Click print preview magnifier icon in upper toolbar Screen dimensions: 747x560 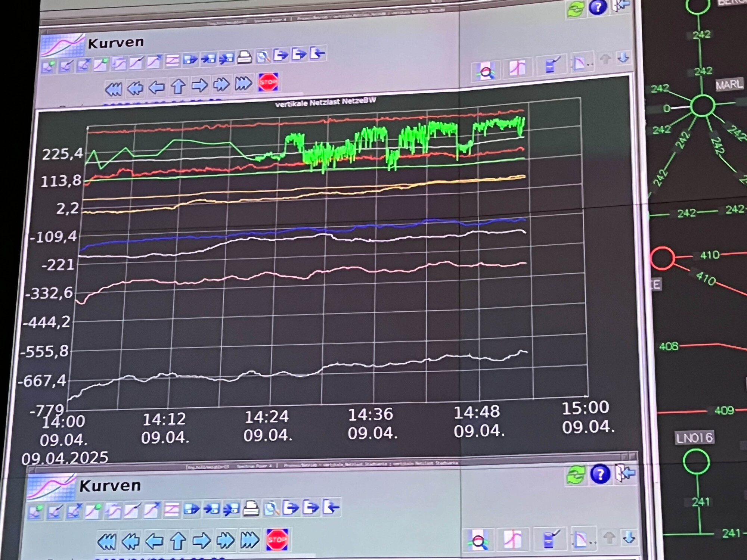tap(263, 57)
